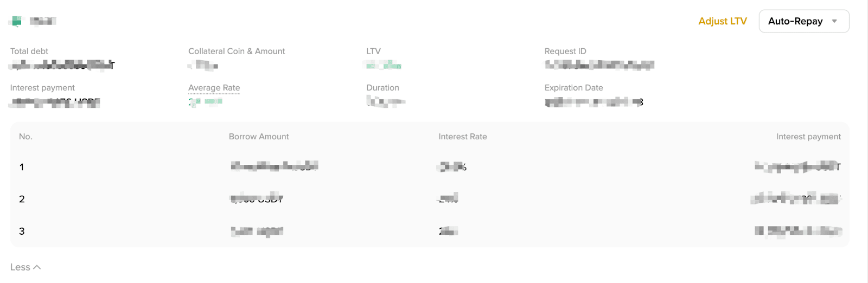Viewport: 868px width, 283px height.
Task: Click the Expiration Date label
Action: click(x=573, y=88)
